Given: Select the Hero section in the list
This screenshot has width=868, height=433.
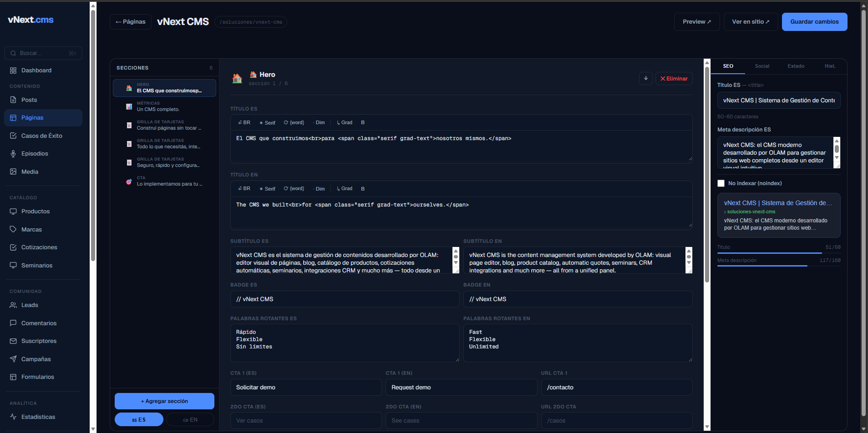Looking at the screenshot, I should click(x=164, y=88).
